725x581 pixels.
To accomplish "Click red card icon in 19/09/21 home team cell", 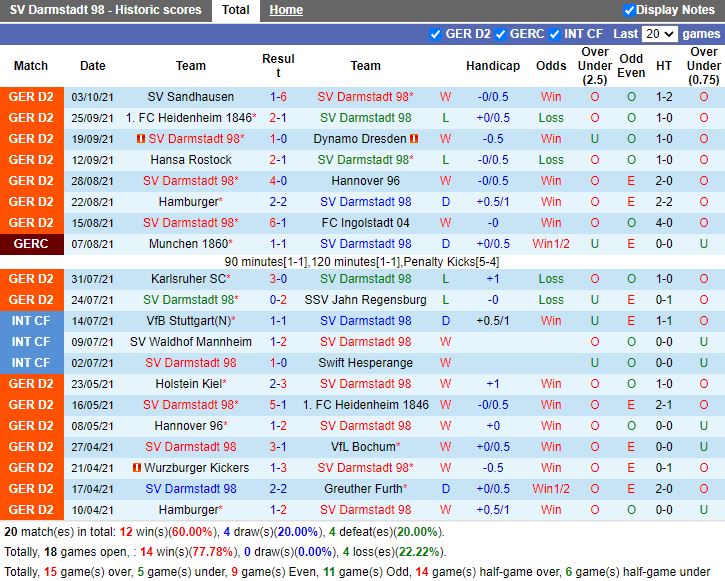I will point(141,139).
